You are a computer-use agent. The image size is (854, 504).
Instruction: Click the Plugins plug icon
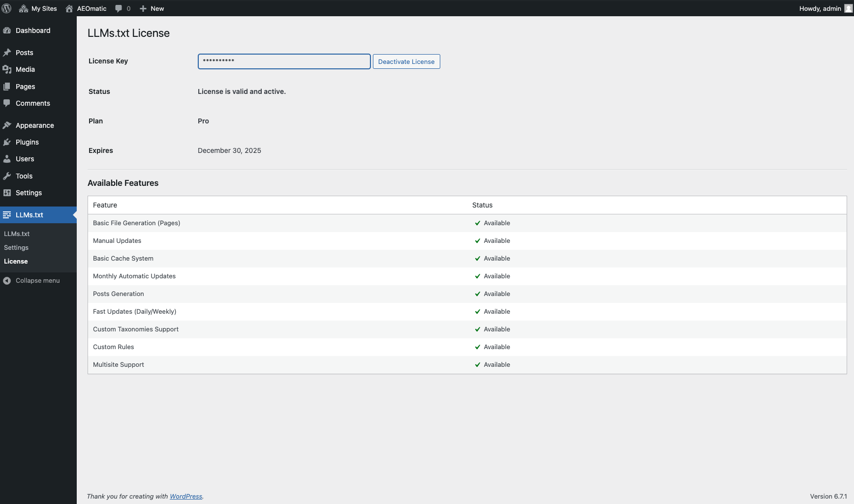7,142
